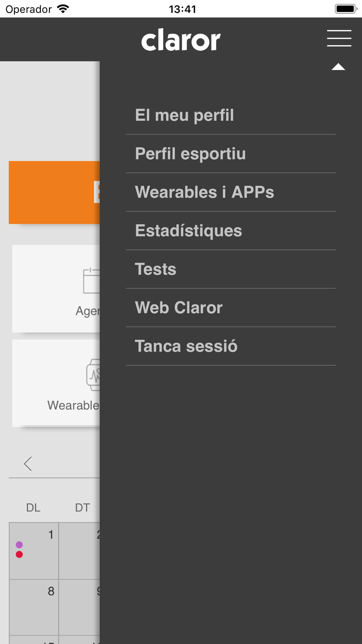Tap the red event dot on day 1

(19, 555)
